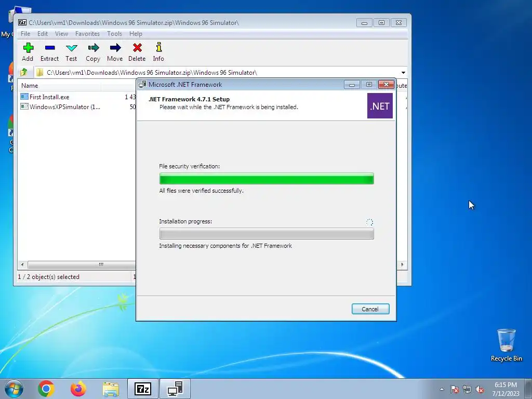Open the Recycle Bin
The image size is (532, 399).
(x=506, y=344)
